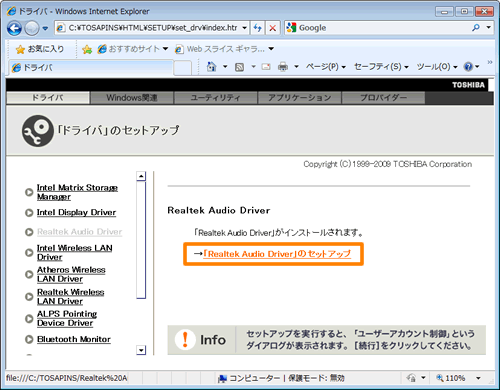
Task: Open the ページ(P) menu
Action: tap(326, 67)
